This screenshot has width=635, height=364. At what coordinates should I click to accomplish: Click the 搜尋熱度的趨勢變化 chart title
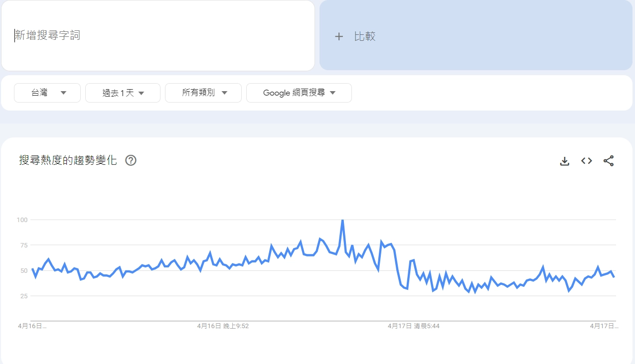coord(68,160)
